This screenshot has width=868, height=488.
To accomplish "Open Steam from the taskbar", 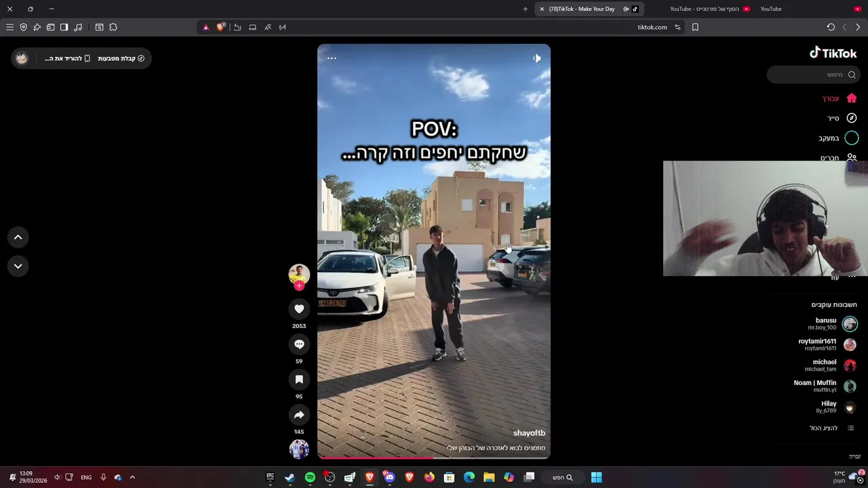I will (x=290, y=477).
